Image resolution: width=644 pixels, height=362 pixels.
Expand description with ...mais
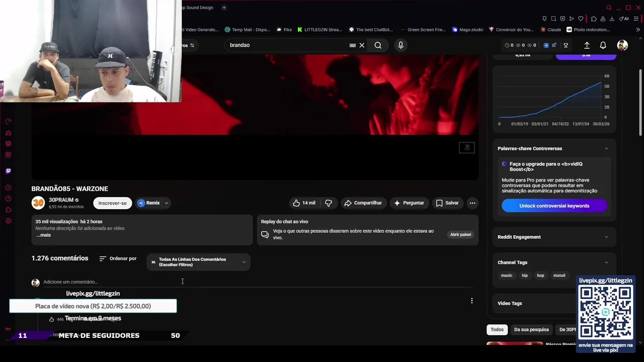coord(43,235)
